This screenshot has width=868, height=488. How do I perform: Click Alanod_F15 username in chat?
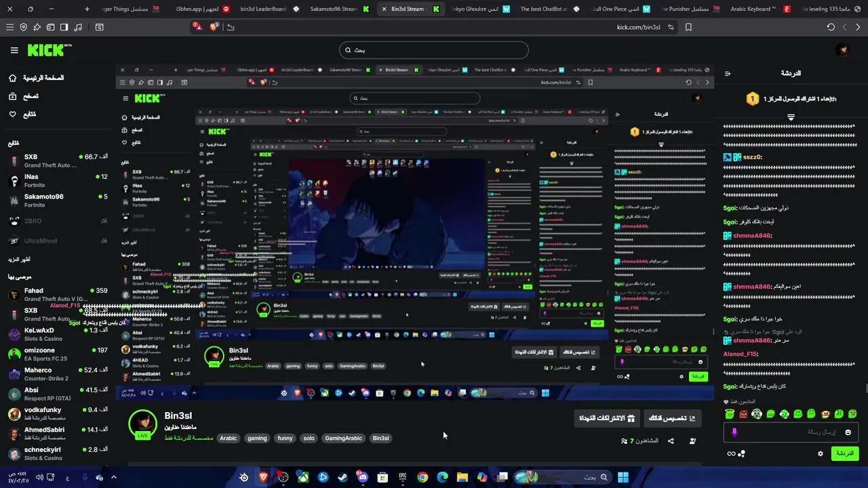coord(741,354)
